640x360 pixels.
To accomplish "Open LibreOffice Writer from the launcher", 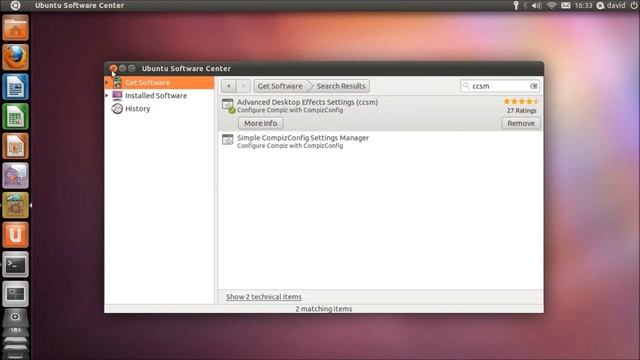I will coord(16,87).
